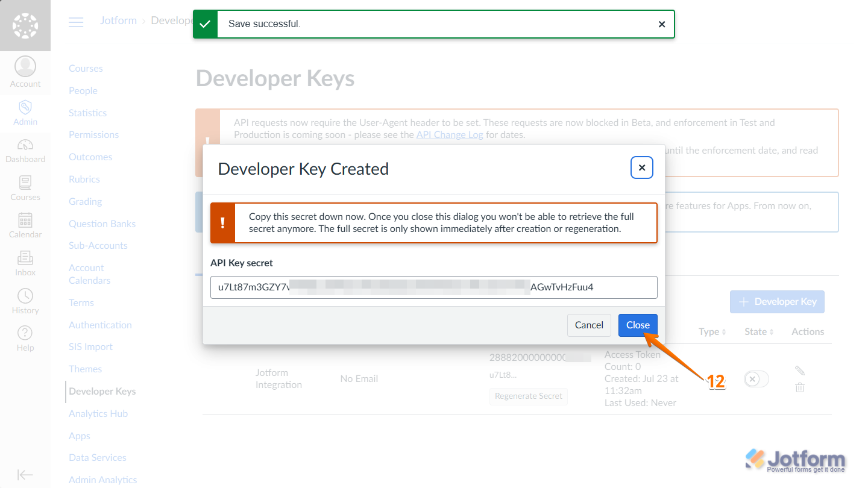Open Account Calendars in admin menu

point(89,274)
